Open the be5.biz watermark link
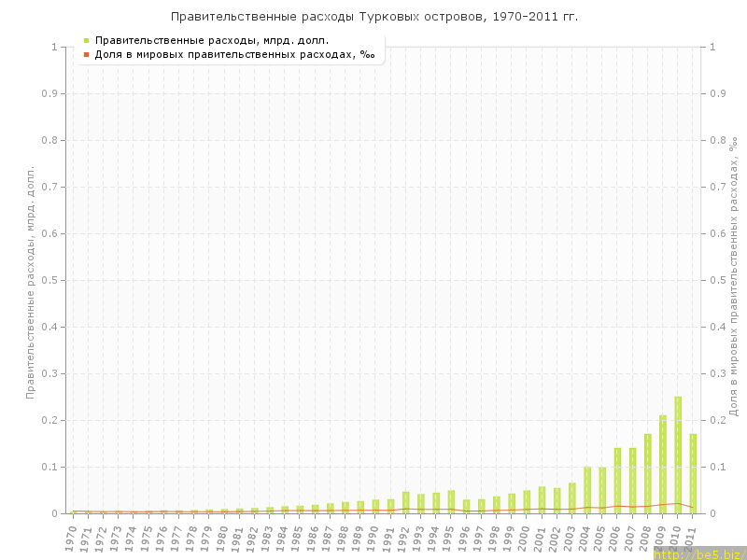747x560 pixels. coord(699,553)
